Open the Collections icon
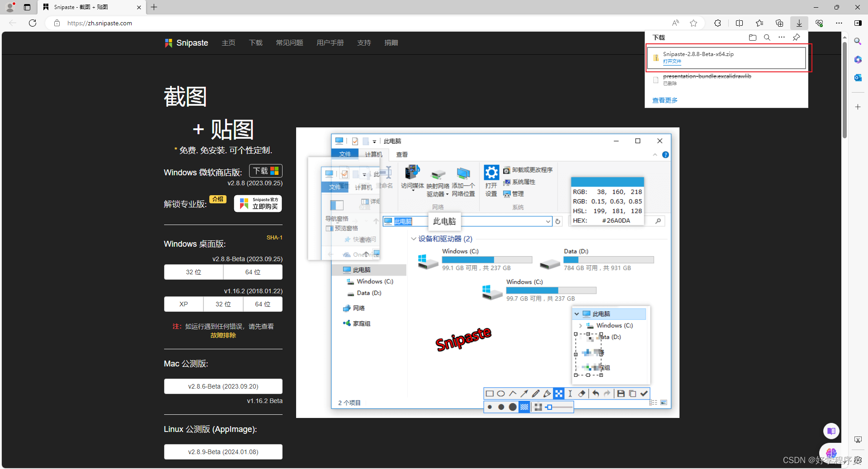 pyautogui.click(x=779, y=23)
